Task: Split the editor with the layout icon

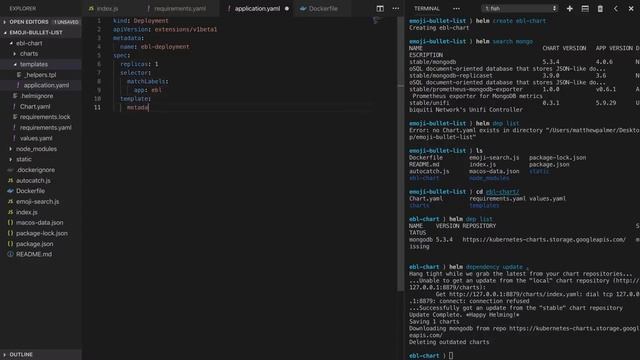Action: (x=380, y=9)
